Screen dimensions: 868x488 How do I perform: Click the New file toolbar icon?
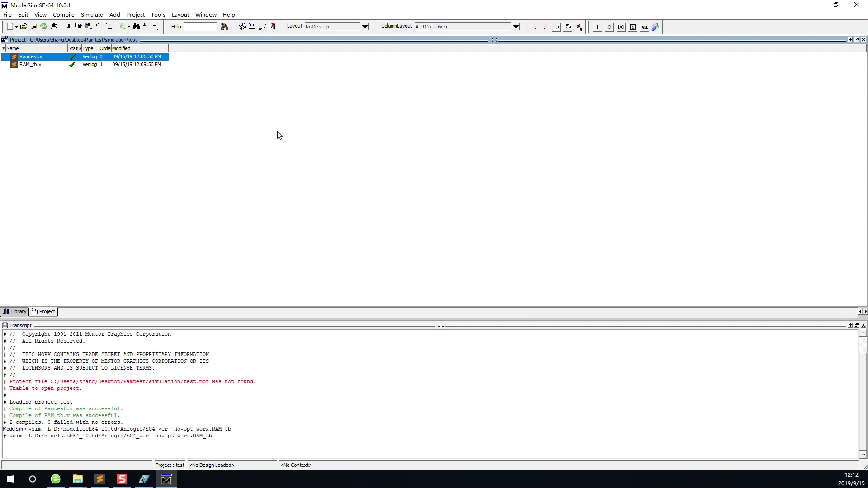click(10, 27)
